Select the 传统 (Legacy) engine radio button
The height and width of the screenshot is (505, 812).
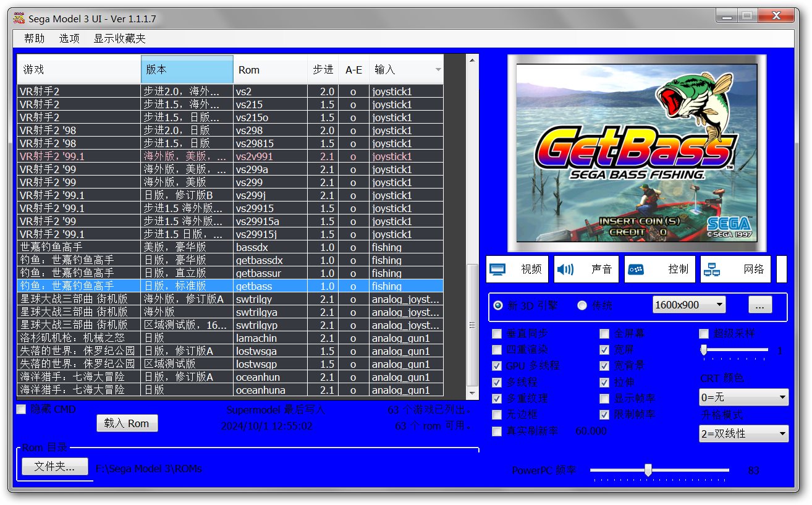[x=582, y=305]
